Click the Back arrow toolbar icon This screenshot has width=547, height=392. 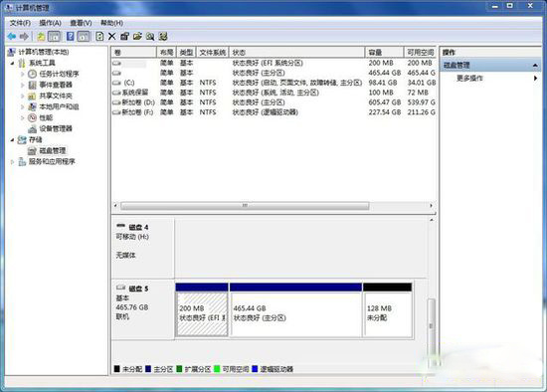tap(12, 36)
